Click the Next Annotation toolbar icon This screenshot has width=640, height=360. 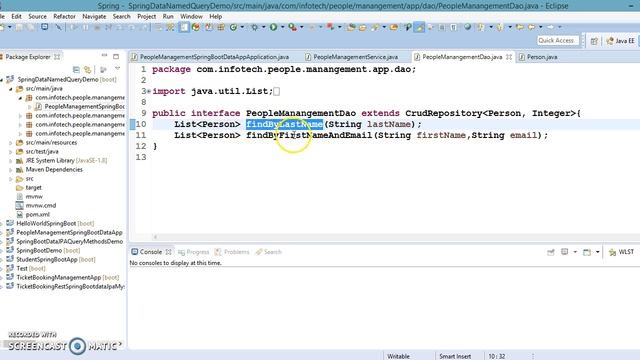481,27
